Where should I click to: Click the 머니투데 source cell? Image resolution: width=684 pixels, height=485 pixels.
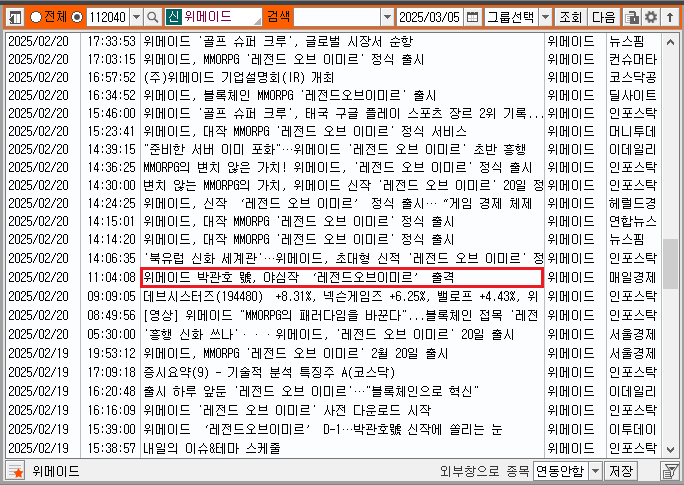(633, 131)
